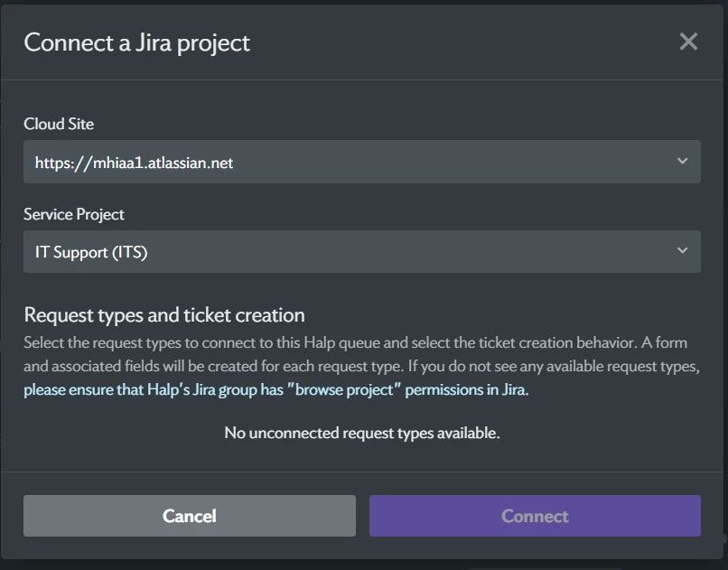This screenshot has width=728, height=570.
Task: Open the Cloud Site dropdown
Action: [x=361, y=162]
